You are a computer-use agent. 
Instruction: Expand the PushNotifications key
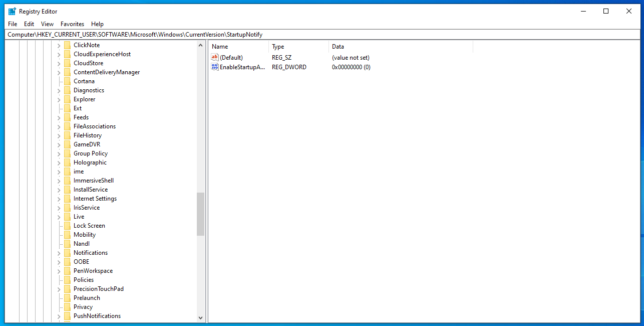(59, 316)
